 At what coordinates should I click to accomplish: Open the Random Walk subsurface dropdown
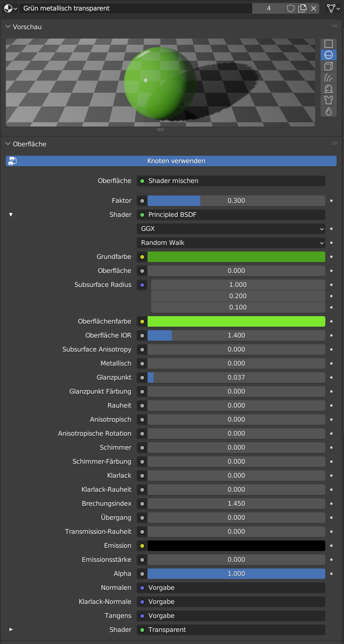pos(231,243)
